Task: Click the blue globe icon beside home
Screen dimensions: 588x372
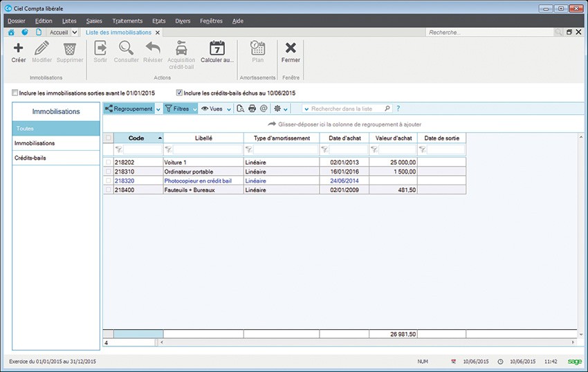Action: (x=25, y=32)
